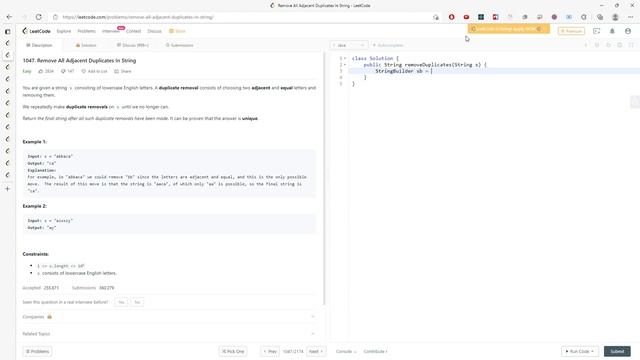Toggle the Autocomplete option

pyautogui.click(x=388, y=45)
